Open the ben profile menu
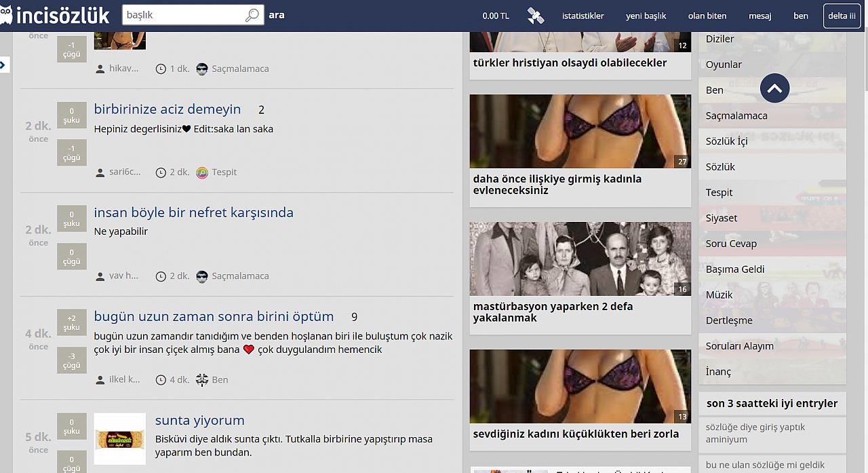 pyautogui.click(x=801, y=16)
